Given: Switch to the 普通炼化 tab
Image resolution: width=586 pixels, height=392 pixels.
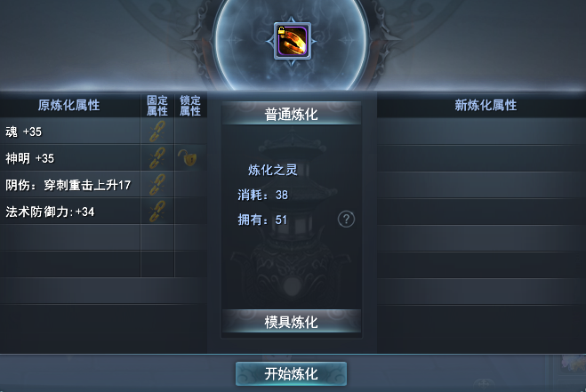Looking at the screenshot, I should [291, 114].
